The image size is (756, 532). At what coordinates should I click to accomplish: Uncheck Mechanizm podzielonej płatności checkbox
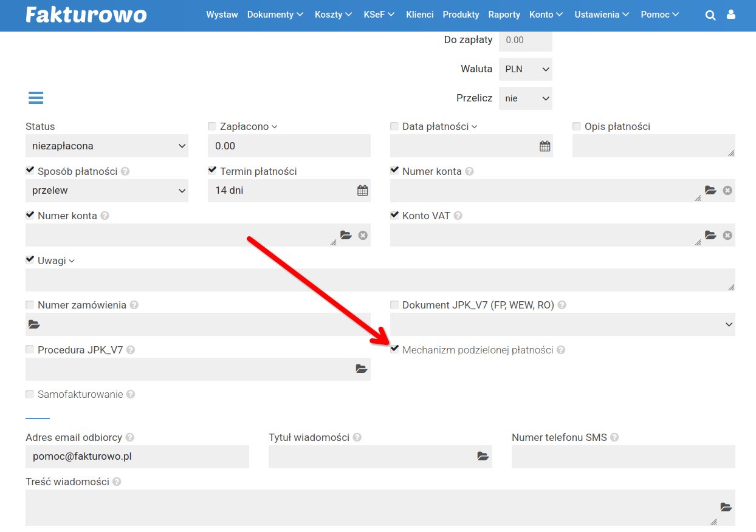pos(395,349)
